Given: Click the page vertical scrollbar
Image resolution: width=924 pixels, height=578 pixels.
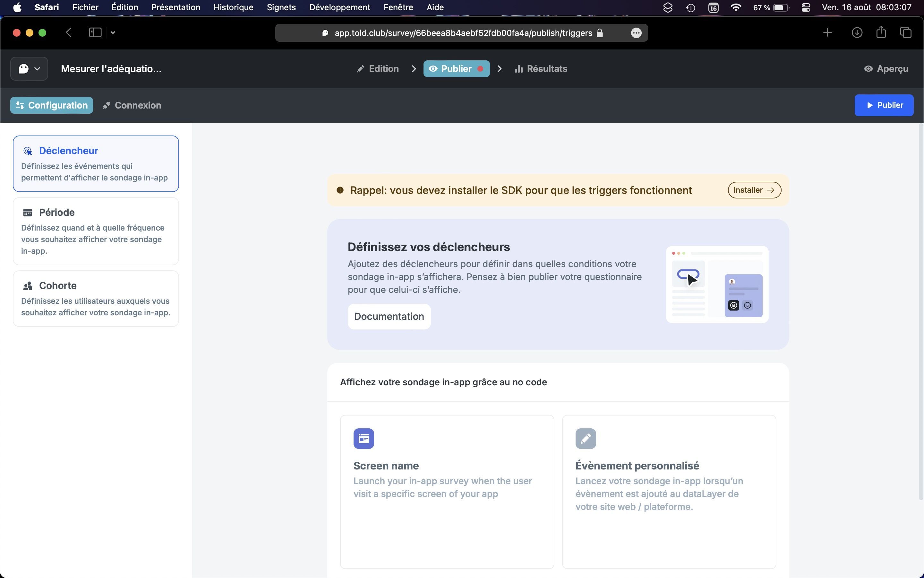Looking at the screenshot, I should (920, 311).
